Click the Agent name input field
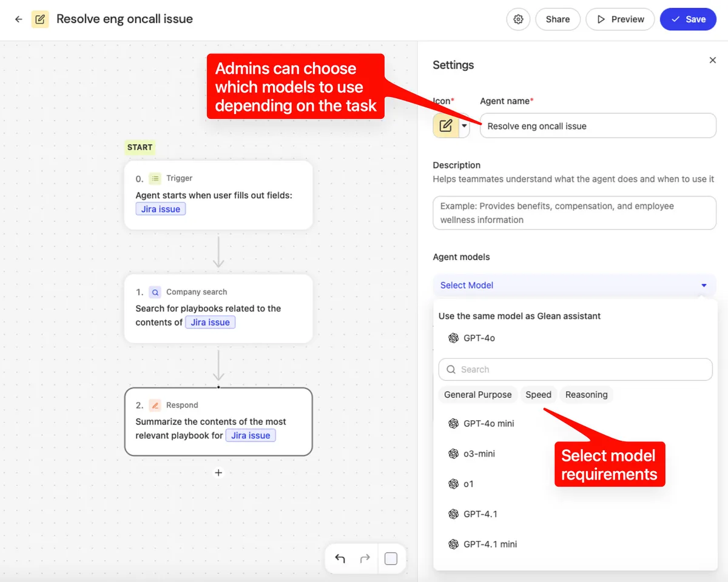This screenshot has width=728, height=582. (598, 125)
